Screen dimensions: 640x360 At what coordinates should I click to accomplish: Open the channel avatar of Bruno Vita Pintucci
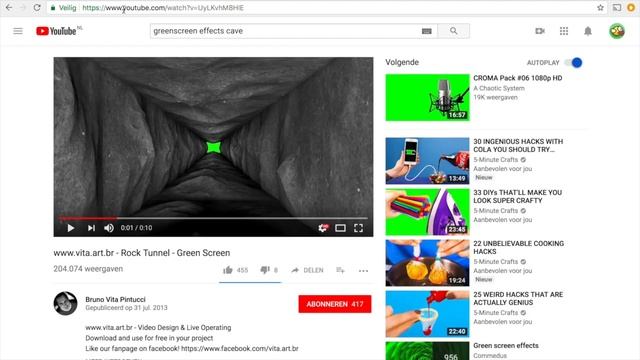[65, 303]
